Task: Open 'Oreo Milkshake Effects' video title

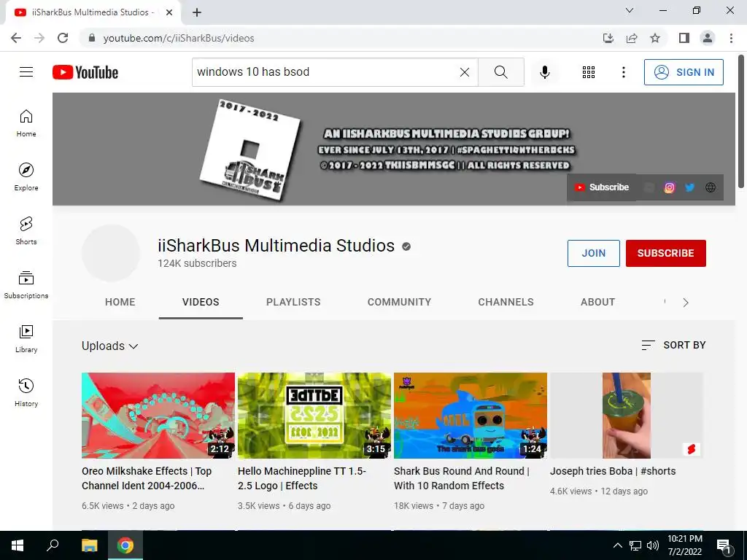Action: tap(147, 478)
